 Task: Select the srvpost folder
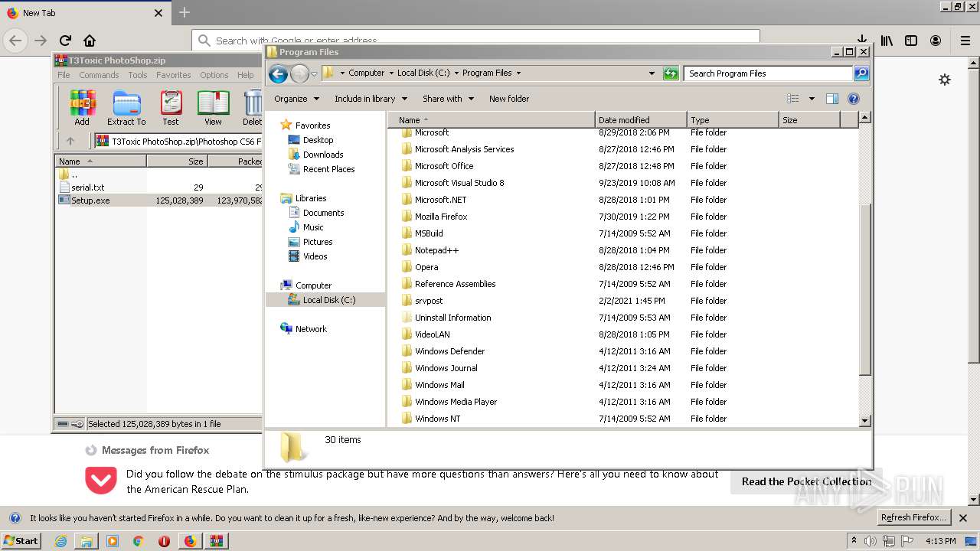429,301
